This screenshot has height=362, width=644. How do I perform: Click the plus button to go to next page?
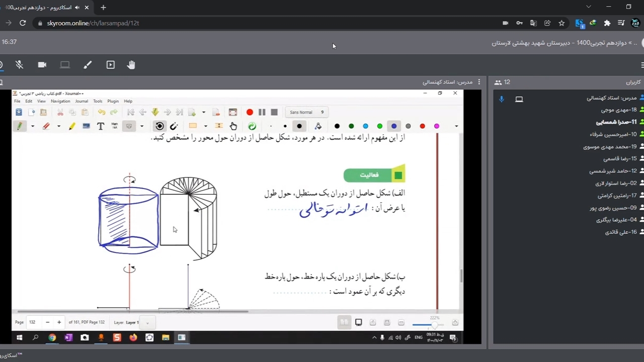[59, 322]
